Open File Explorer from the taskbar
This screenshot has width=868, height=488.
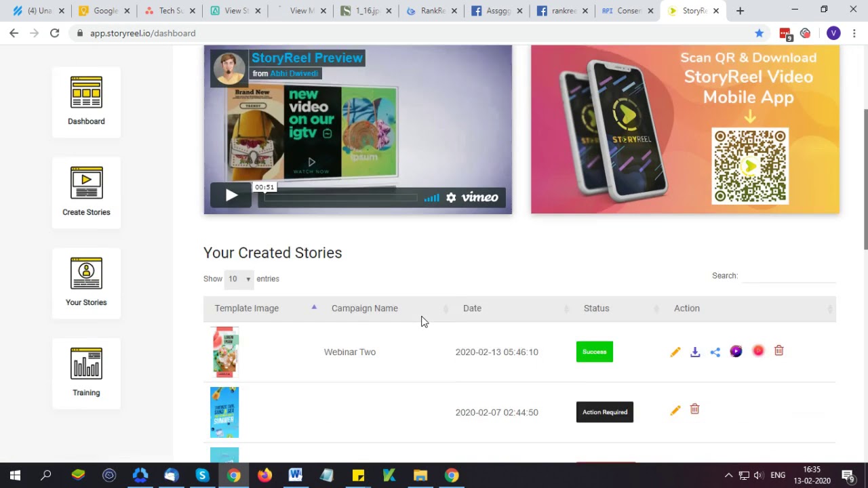(420, 475)
